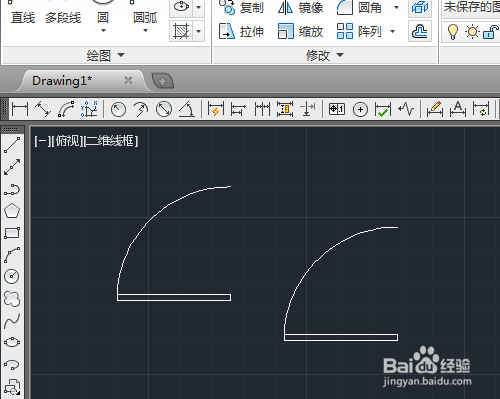The height and width of the screenshot is (399, 500).
Task: Select the Continue dimension tool
Action: coord(262,109)
